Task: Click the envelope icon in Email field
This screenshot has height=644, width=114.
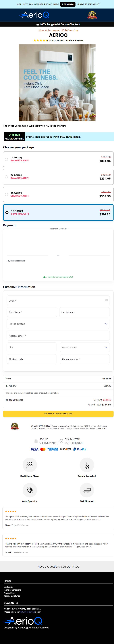Action: click(106, 300)
